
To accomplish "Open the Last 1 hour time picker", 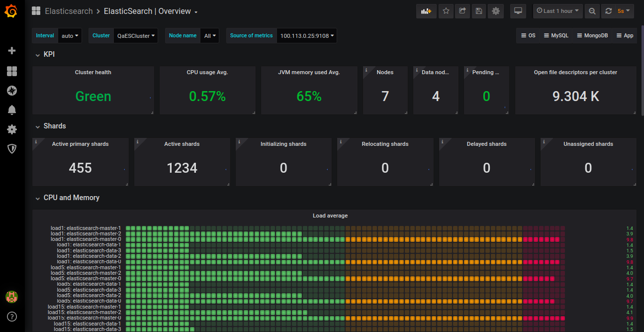I will pyautogui.click(x=557, y=11).
